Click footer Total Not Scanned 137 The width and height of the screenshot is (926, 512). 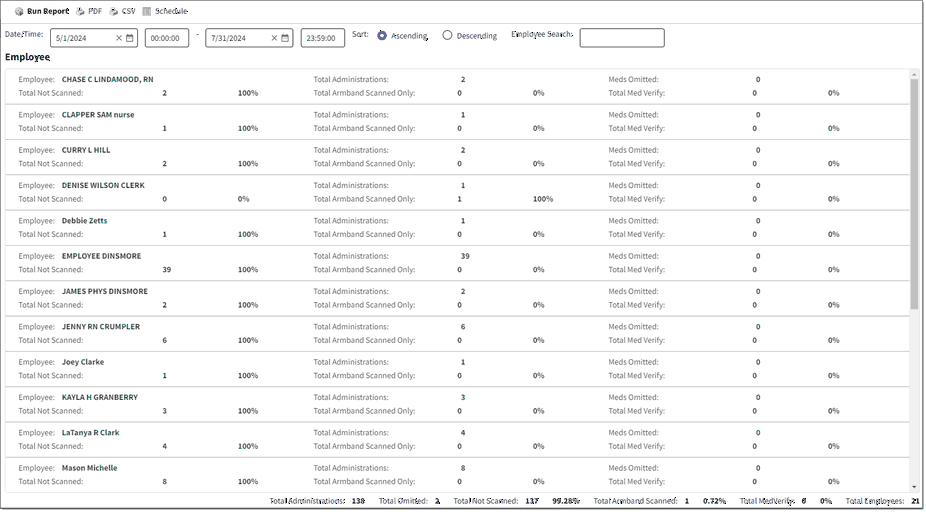[x=532, y=501]
